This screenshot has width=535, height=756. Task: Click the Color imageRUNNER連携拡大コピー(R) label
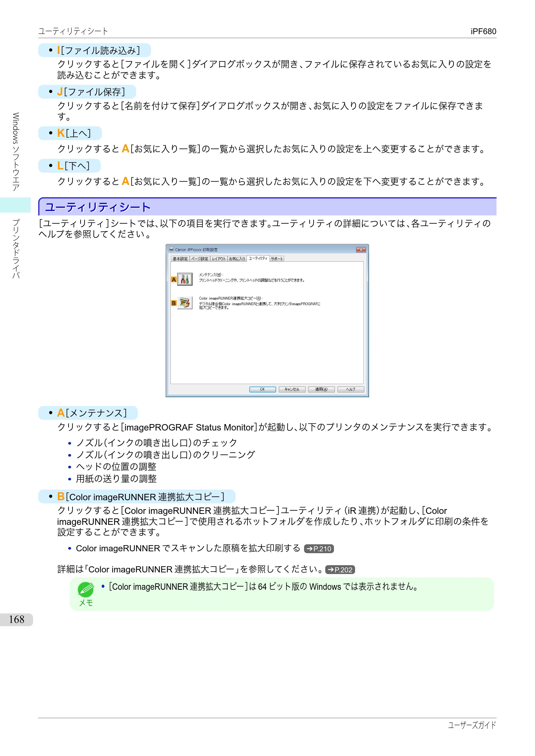click(x=231, y=298)
